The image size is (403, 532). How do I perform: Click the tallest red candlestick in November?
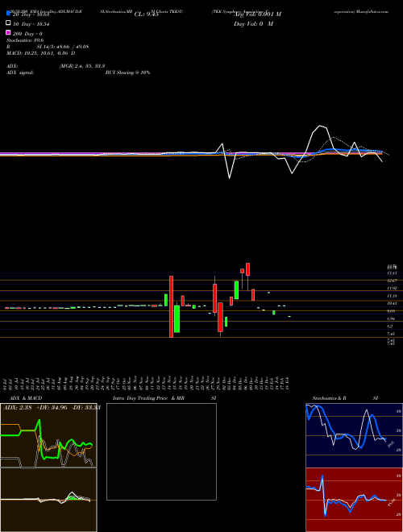pyautogui.click(x=172, y=307)
